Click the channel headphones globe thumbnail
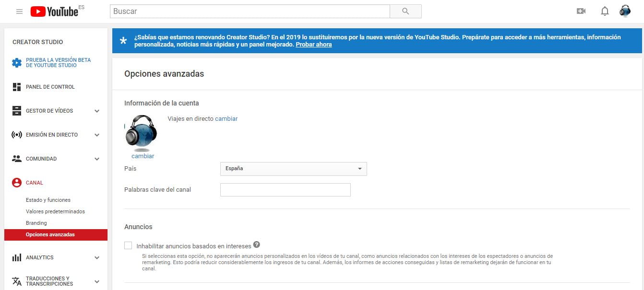Screen dimensions: 644x290 (142, 132)
